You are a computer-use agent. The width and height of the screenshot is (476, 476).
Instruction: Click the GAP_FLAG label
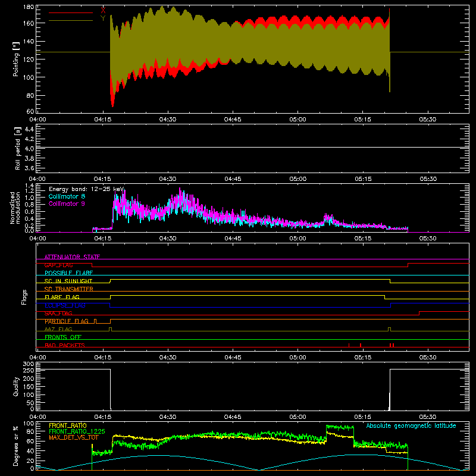point(58,265)
